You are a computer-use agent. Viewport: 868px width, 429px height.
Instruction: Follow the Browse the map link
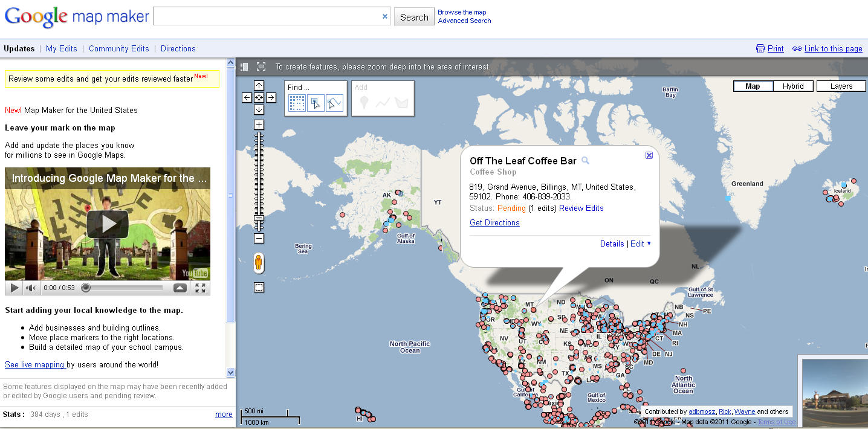tap(462, 12)
